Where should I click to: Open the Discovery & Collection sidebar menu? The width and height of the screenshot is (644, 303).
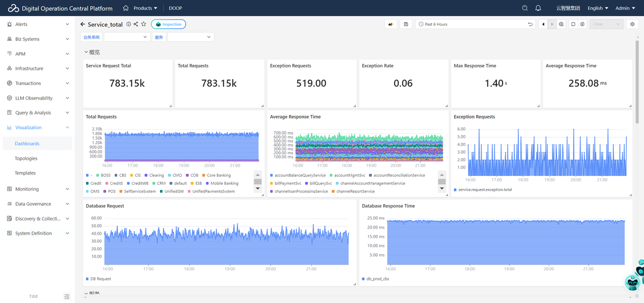(38, 219)
